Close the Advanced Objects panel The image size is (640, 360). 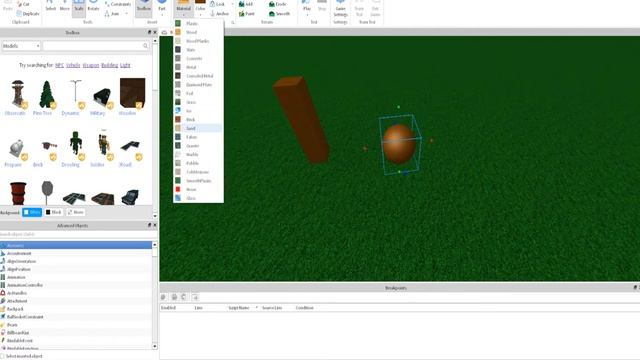pyautogui.click(x=155, y=225)
